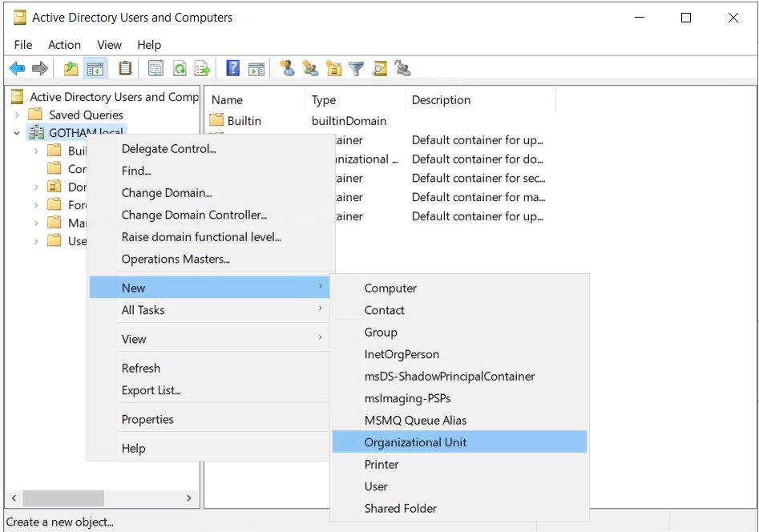Open Help via blue question mark icon
Screen dimensions: 759x532
232,69
